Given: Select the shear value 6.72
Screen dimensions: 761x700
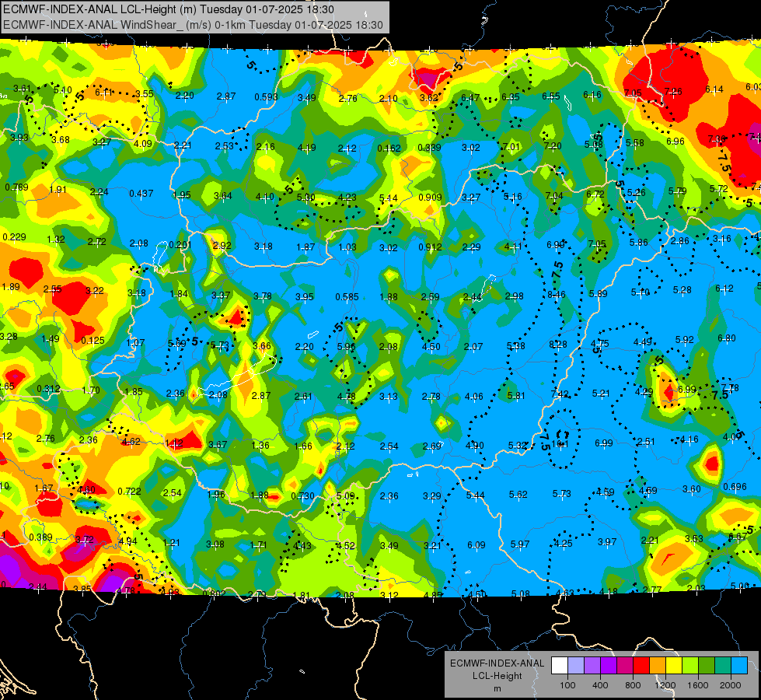Looking at the screenshot, I should (595, 194).
